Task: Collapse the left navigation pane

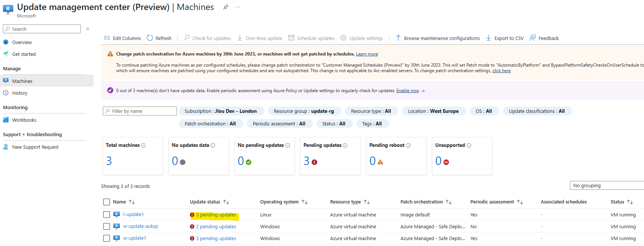Action: (x=88, y=29)
